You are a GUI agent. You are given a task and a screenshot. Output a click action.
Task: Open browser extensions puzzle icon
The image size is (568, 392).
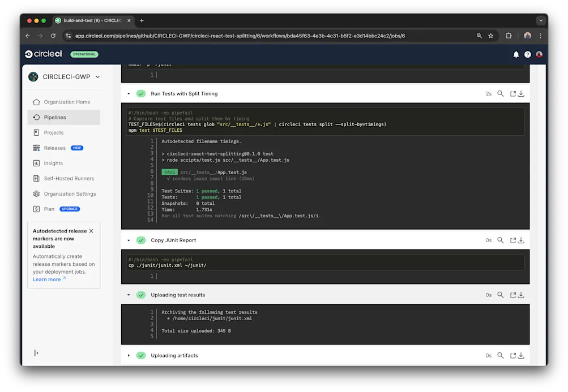(509, 36)
